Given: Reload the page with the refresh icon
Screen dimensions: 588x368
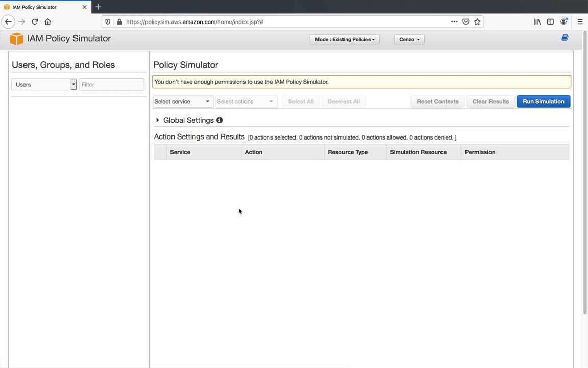Looking at the screenshot, I should click(35, 22).
